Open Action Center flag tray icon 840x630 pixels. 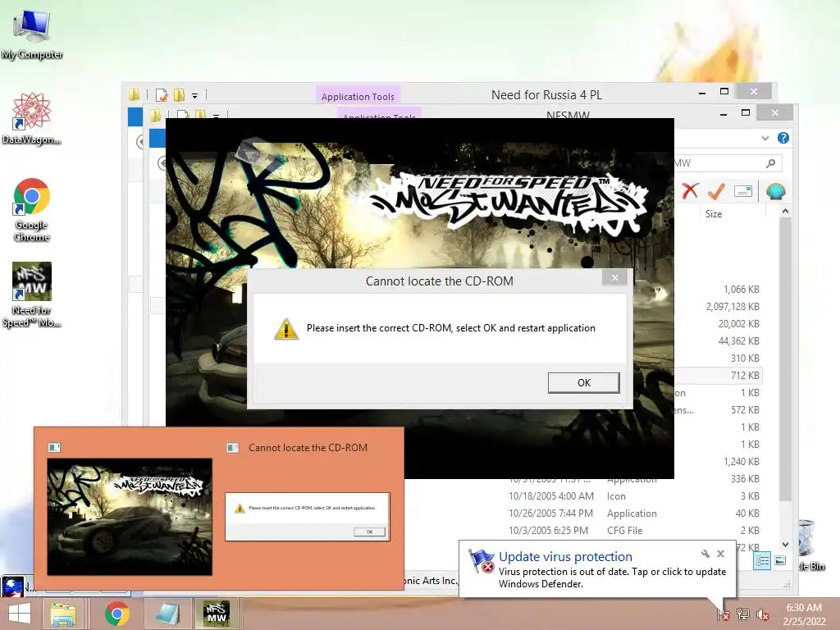pos(723,614)
